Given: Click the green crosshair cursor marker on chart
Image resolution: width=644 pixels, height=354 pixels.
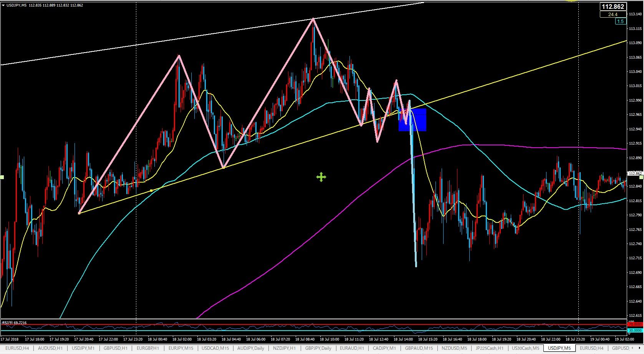Looking at the screenshot, I should click(x=321, y=177).
